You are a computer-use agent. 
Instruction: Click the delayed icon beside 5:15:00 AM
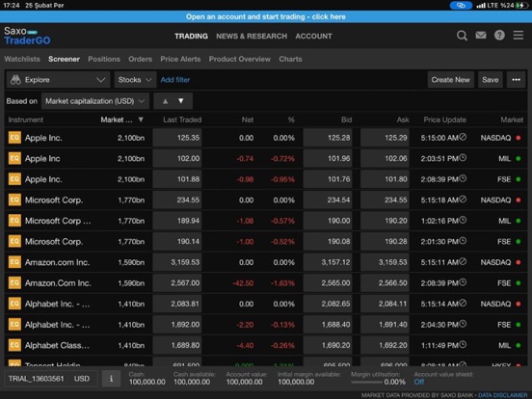[463, 137]
